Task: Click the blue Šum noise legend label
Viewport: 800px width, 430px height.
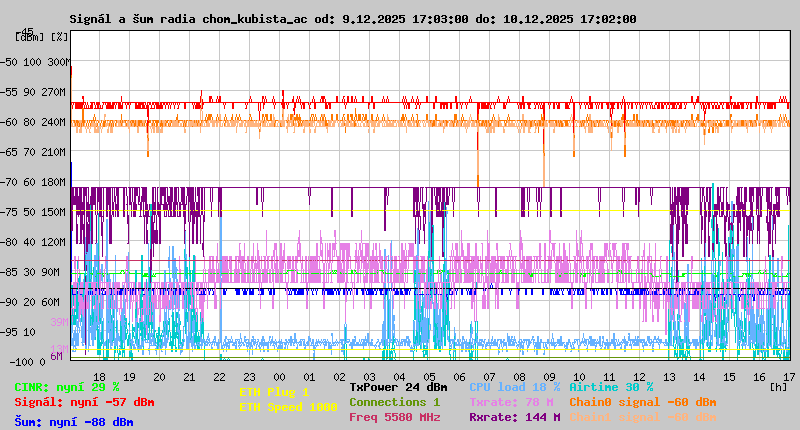Action: [74, 422]
